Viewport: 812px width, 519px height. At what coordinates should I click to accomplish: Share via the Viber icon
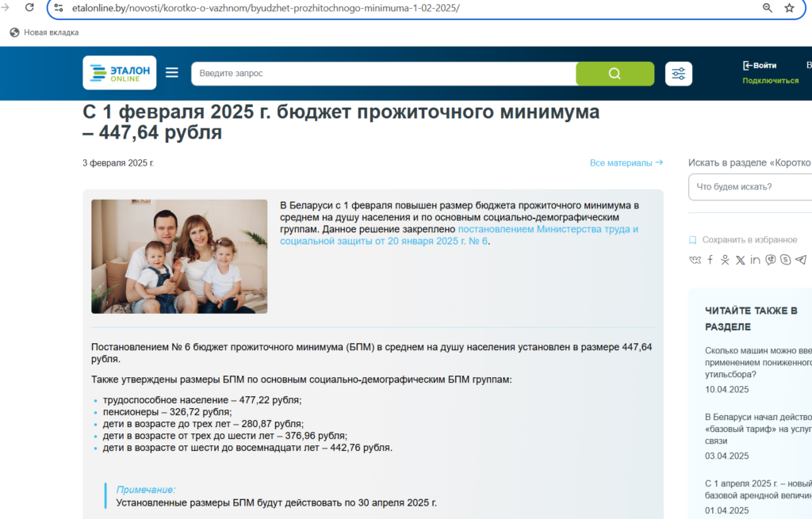coord(771,260)
